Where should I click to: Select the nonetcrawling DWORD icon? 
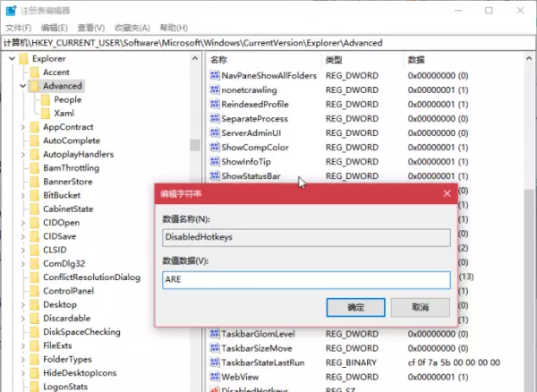tap(215, 89)
